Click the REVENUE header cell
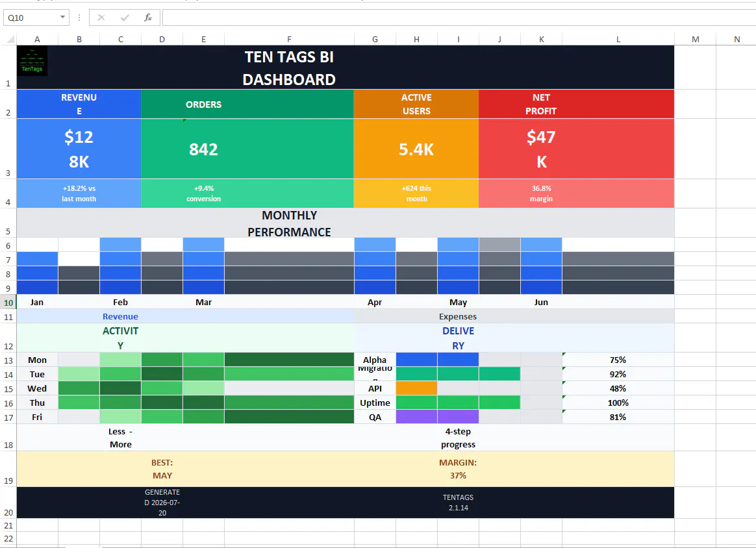756x548 pixels. (79, 104)
